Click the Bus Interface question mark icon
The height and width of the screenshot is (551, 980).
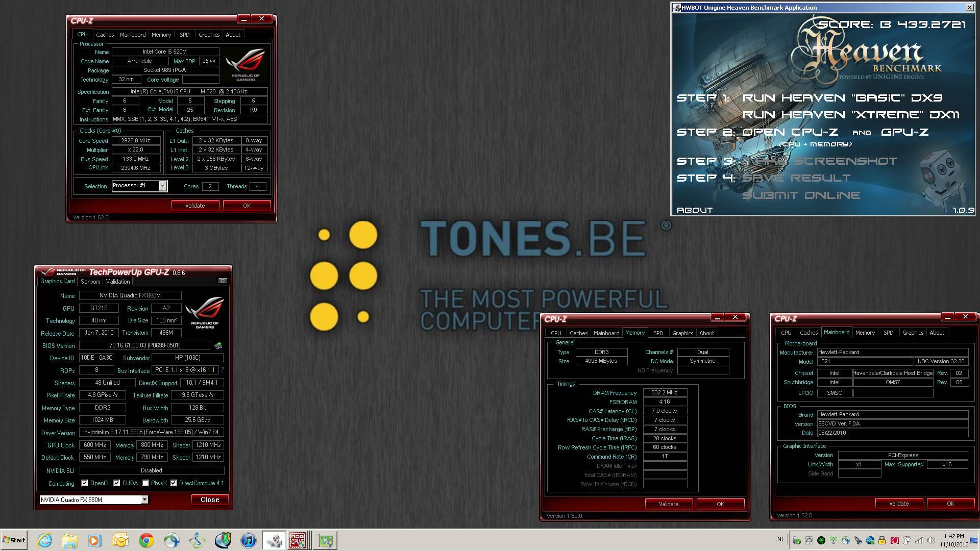click(x=222, y=370)
